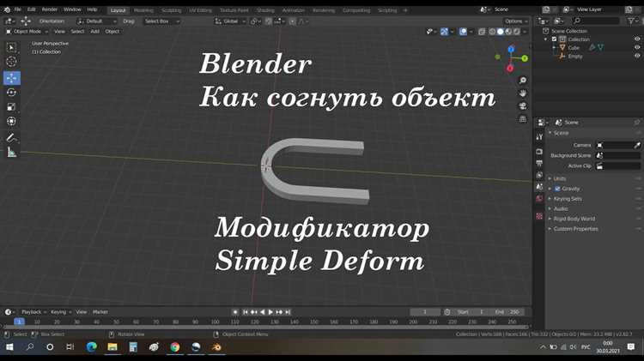Open the Texture properties tab
644x361 pixels.
pos(539,216)
